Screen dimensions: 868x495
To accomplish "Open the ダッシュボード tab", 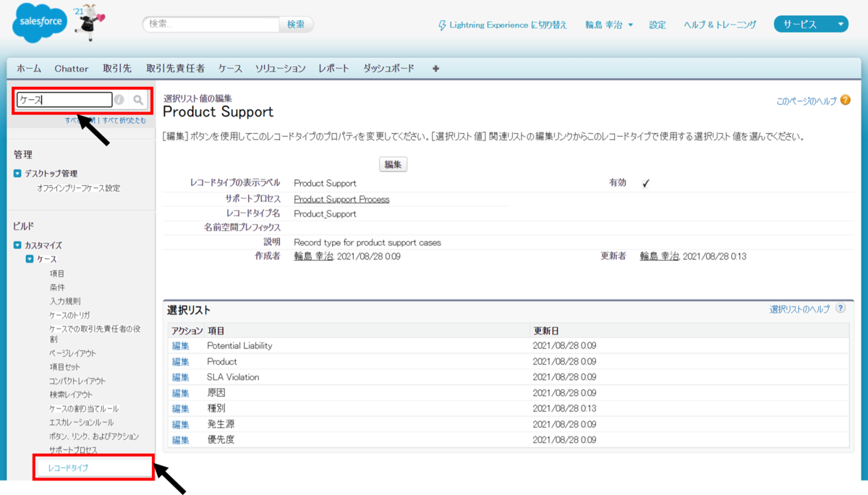I will [389, 69].
